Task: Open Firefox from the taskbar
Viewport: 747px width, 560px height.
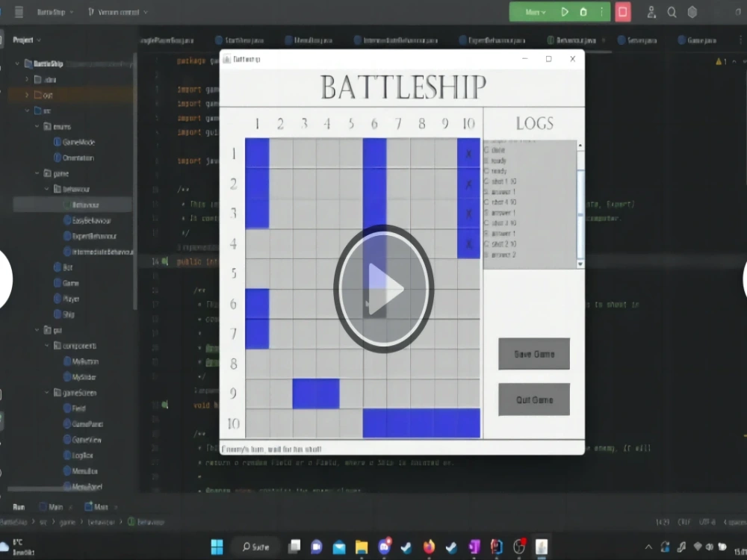Action: coord(428,549)
